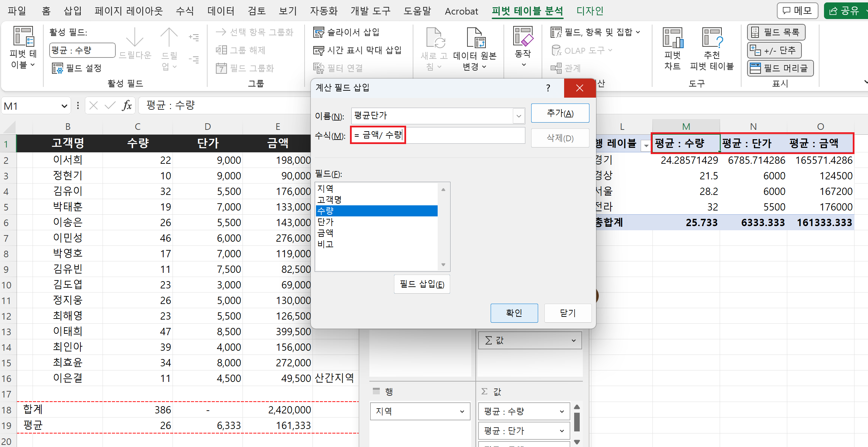Click 추천 피벗 테이블 icon

tap(712, 38)
